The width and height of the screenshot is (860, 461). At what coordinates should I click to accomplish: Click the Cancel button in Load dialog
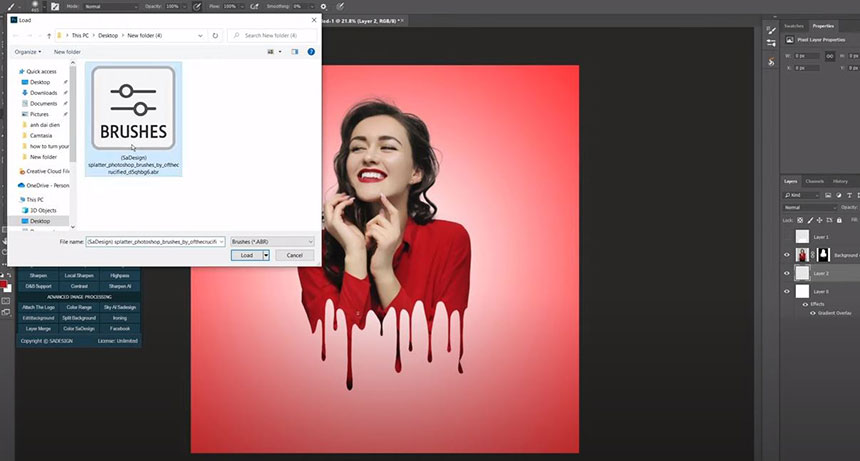point(294,255)
